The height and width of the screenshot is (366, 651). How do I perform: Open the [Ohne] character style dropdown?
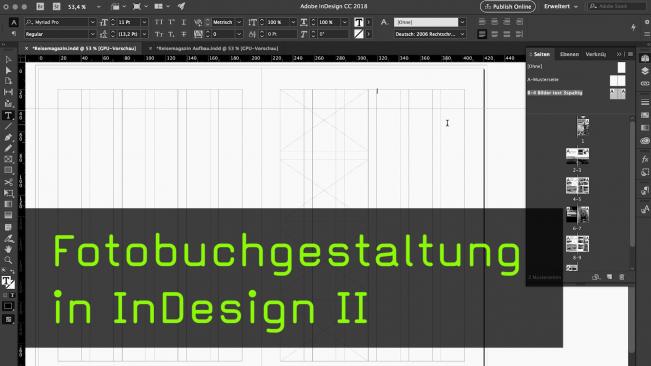coord(462,22)
